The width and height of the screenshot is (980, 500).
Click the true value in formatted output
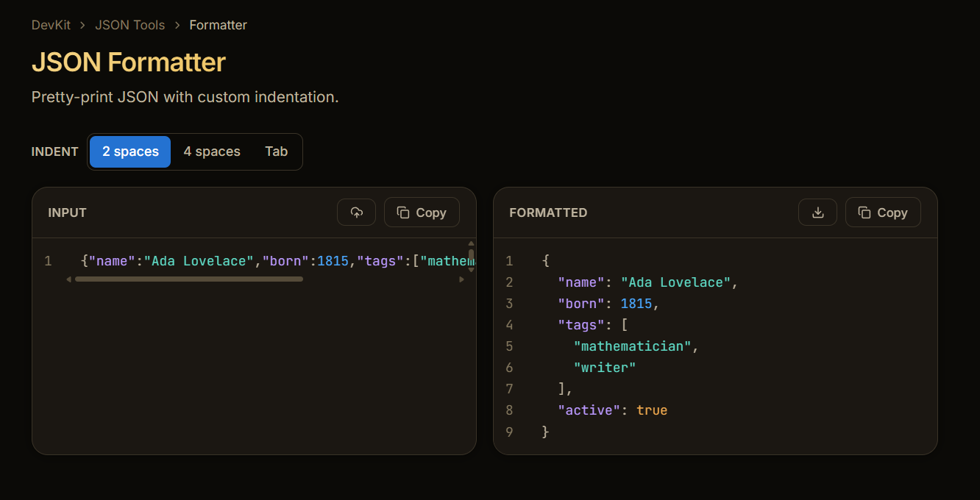click(652, 410)
